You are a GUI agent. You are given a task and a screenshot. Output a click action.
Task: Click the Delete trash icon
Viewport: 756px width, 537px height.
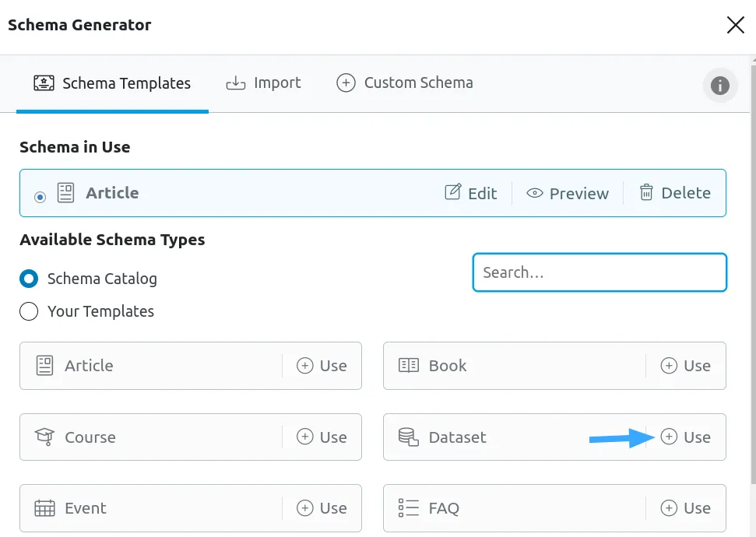647,193
